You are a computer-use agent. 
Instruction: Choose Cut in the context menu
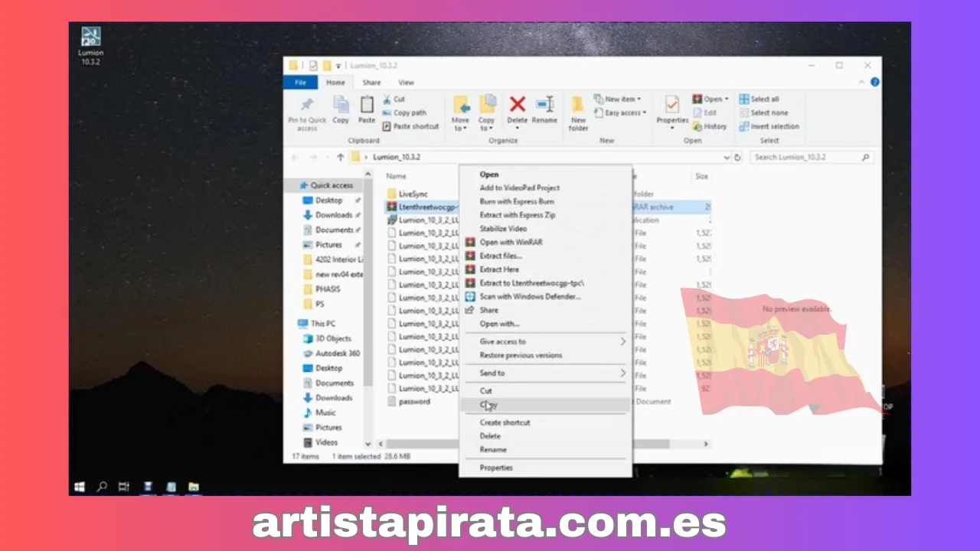(x=547, y=390)
